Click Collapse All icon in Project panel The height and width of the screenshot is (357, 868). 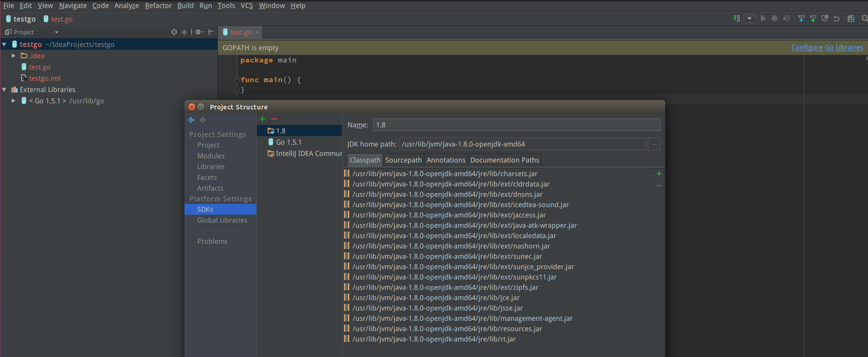[x=184, y=32]
